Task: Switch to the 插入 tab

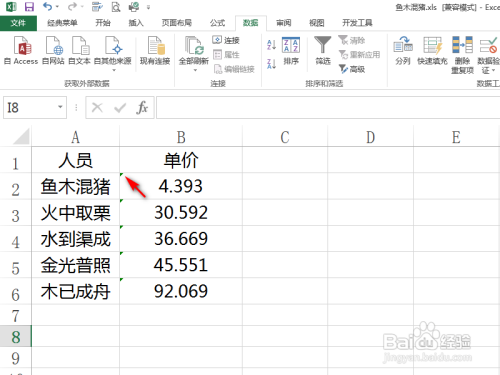Action: (x=136, y=23)
